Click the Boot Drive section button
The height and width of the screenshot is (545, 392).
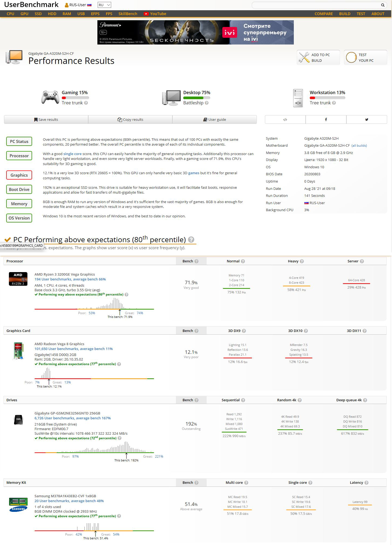[19, 189]
